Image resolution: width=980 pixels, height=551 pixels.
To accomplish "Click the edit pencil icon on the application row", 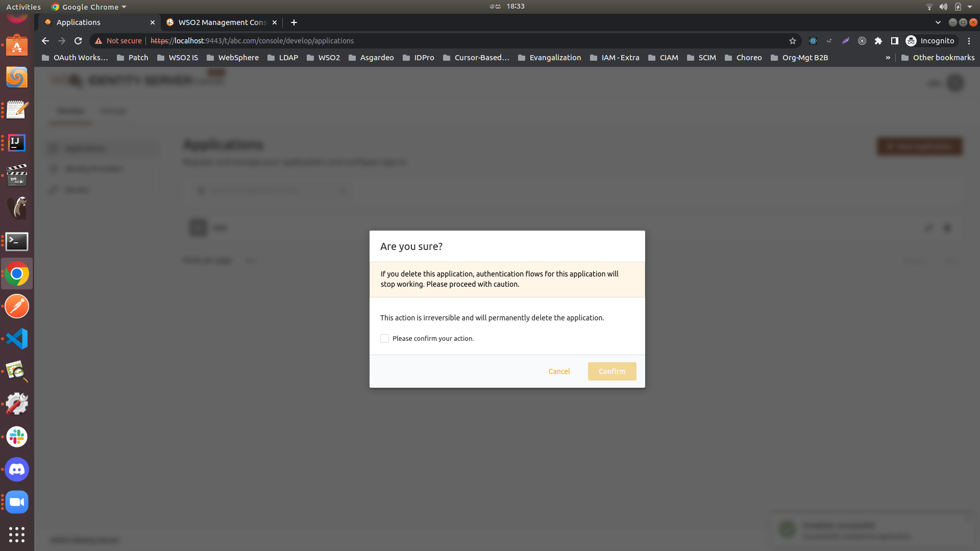I will pyautogui.click(x=928, y=228).
